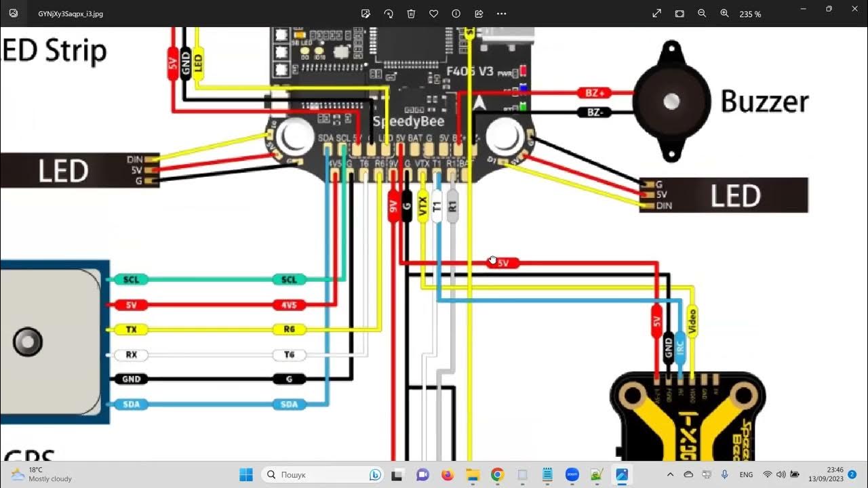Open File Explorer from the taskbar

(472, 474)
